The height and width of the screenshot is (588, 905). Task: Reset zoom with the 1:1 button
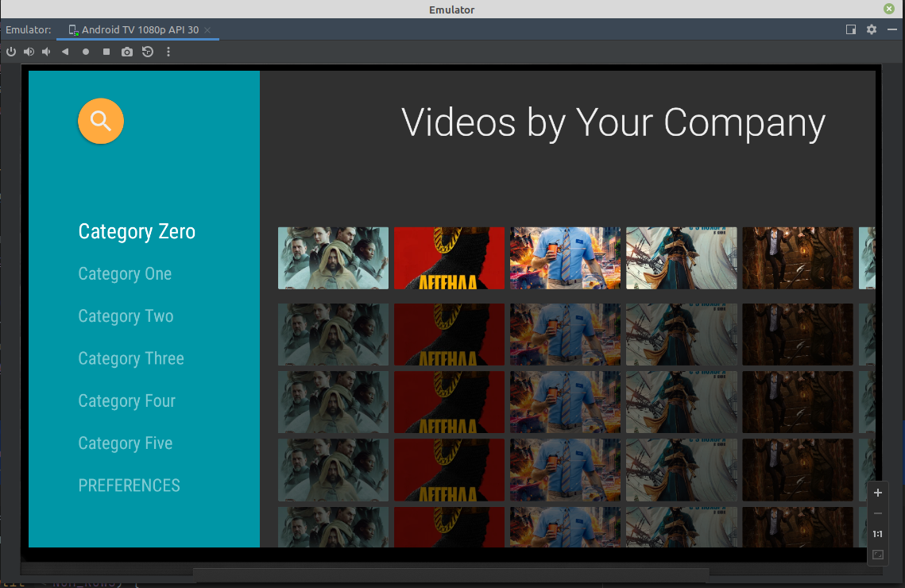(878, 534)
